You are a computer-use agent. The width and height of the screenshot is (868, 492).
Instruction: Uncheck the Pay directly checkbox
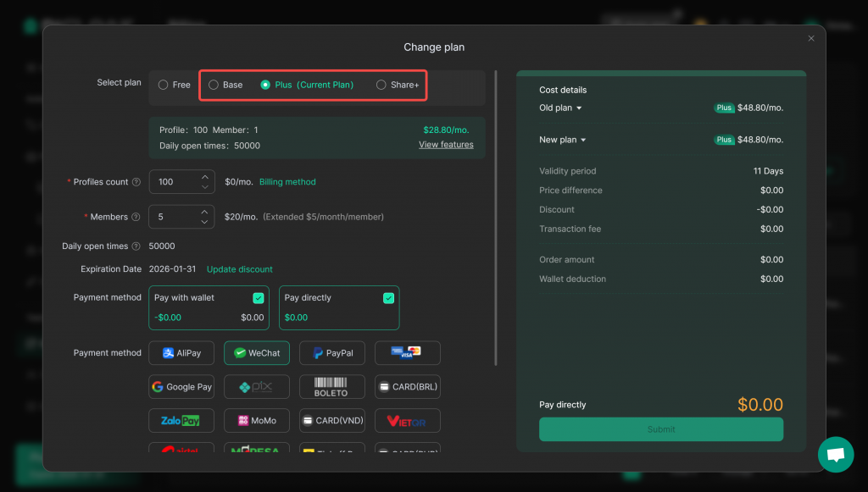388,298
